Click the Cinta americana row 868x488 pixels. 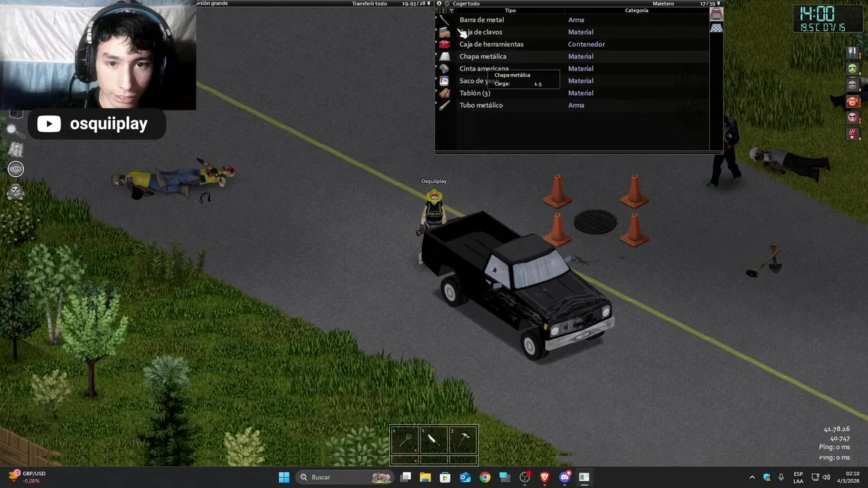click(x=573, y=68)
